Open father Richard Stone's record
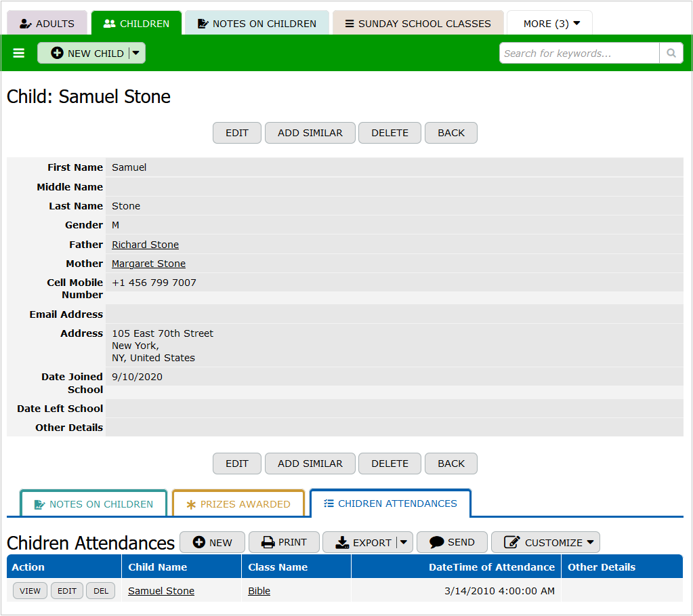 145,245
